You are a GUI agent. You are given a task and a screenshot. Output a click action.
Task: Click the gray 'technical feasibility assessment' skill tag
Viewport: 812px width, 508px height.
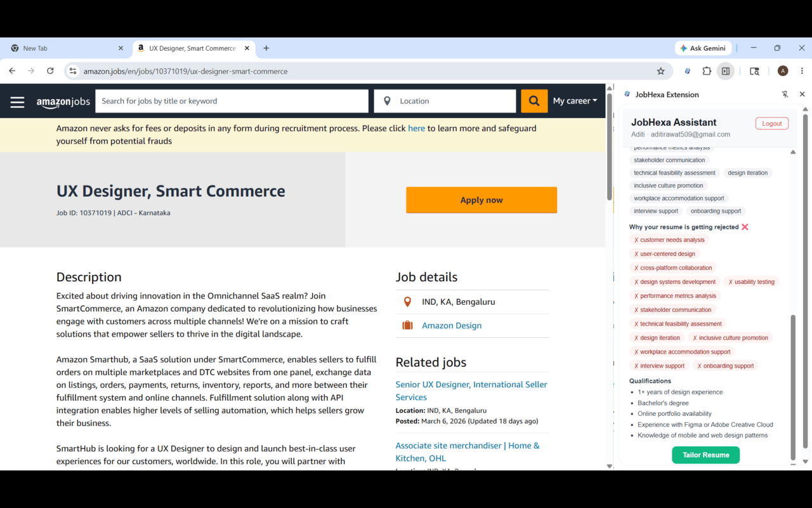(x=674, y=173)
